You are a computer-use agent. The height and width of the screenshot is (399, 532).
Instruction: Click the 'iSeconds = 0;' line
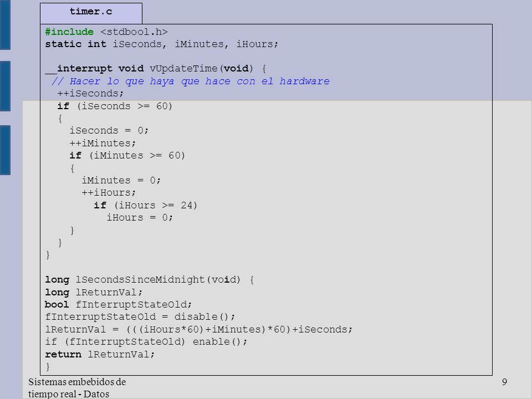point(109,131)
